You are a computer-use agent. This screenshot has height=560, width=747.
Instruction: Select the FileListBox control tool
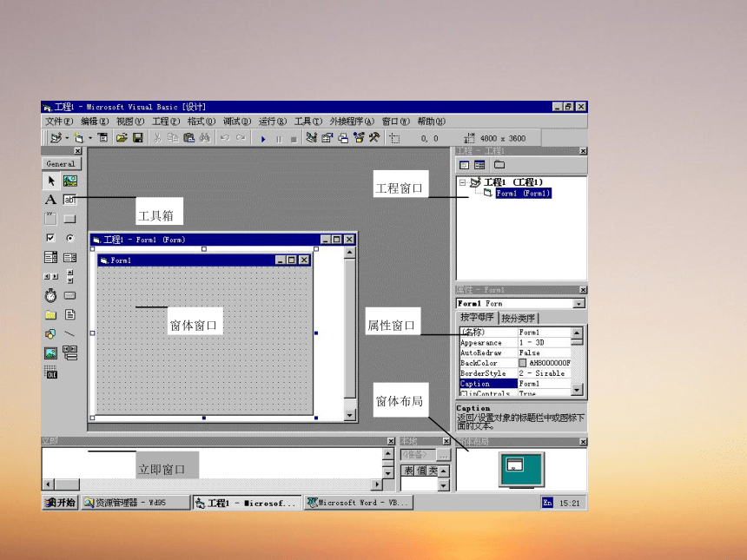point(70,314)
